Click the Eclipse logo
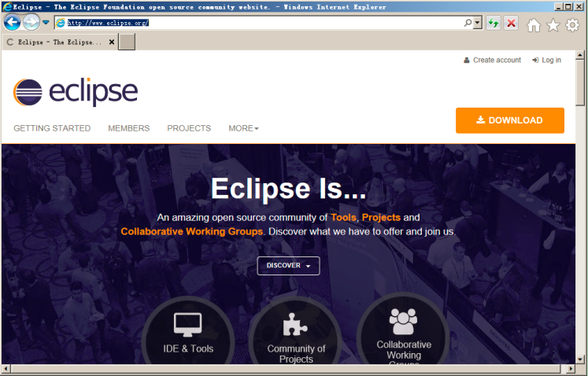This screenshot has height=376, width=588. pyautogui.click(x=76, y=92)
